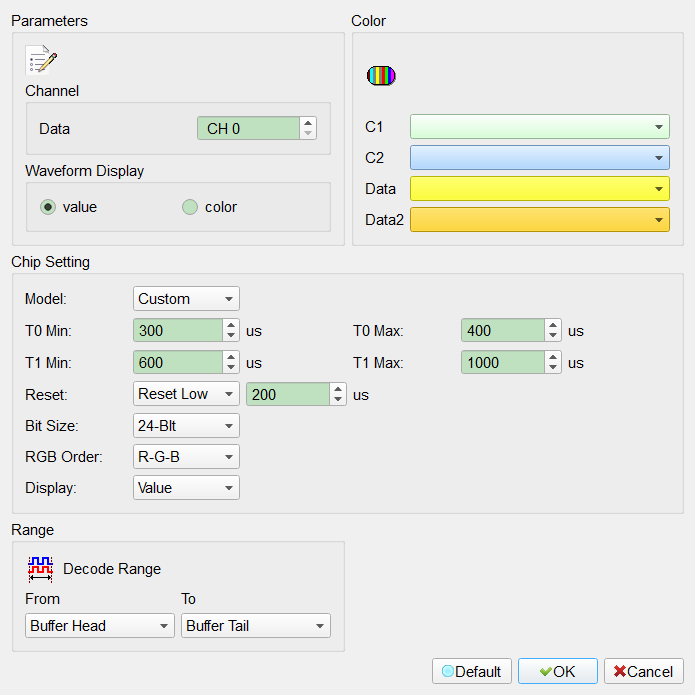Open the orange Data2 color dropdown
Image resolution: width=695 pixels, height=695 pixels.
click(539, 220)
